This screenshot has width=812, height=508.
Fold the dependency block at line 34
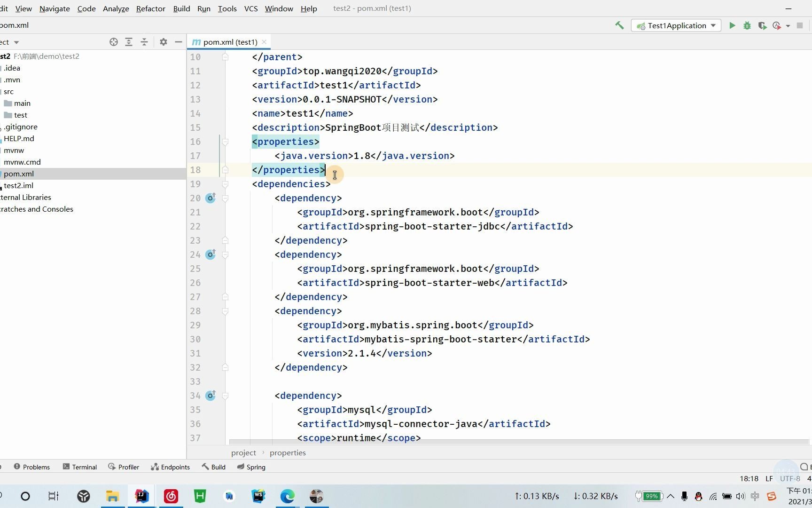click(225, 396)
